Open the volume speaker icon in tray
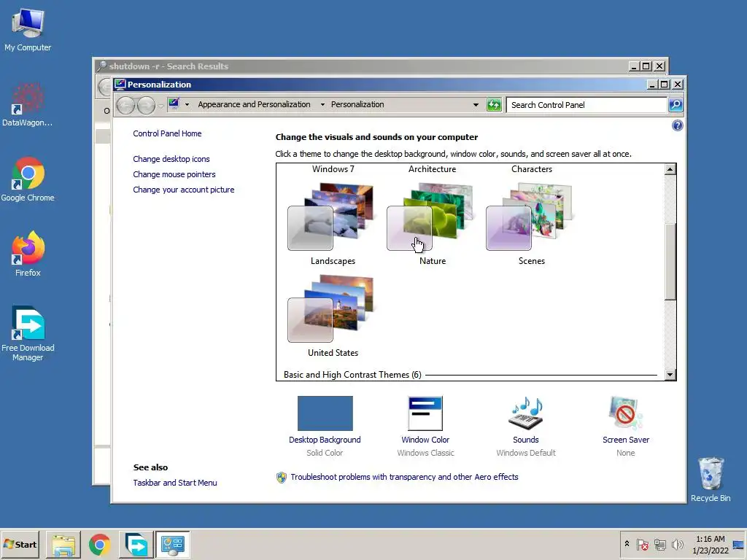Image resolution: width=747 pixels, height=560 pixels. [x=677, y=544]
